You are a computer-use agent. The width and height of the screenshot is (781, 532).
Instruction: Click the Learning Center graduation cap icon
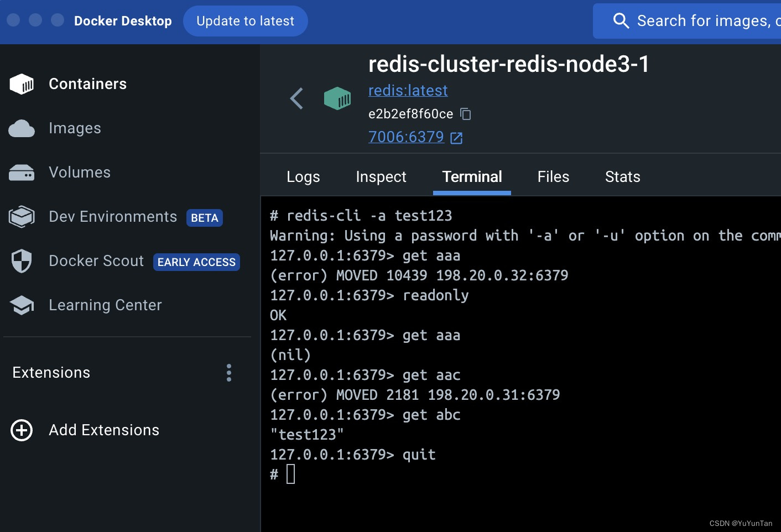tap(22, 305)
